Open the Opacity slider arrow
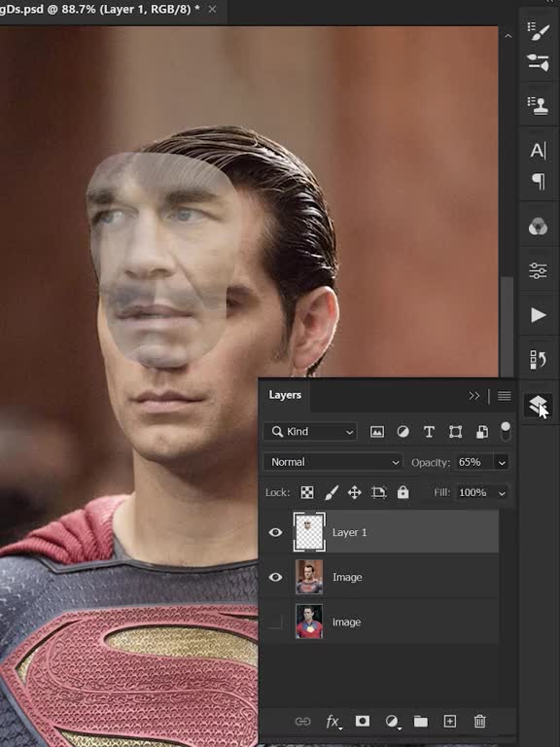 pos(502,463)
